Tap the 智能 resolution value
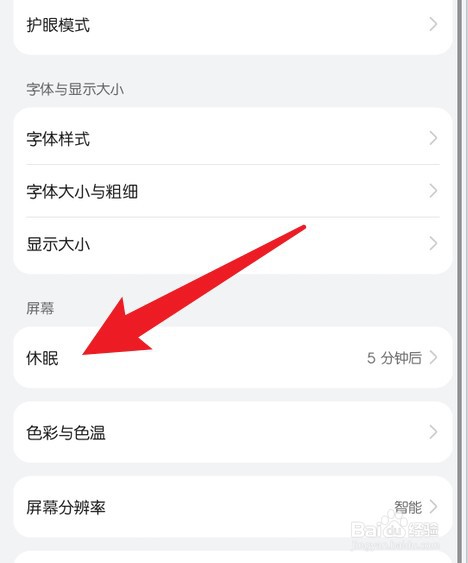Viewport: 468px width, 563px height. tap(408, 507)
